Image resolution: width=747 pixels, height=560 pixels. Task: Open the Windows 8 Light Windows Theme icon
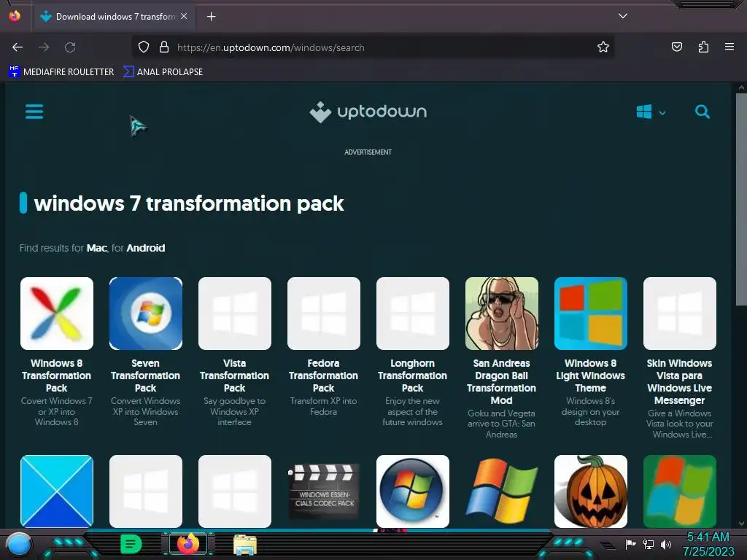[591, 314]
